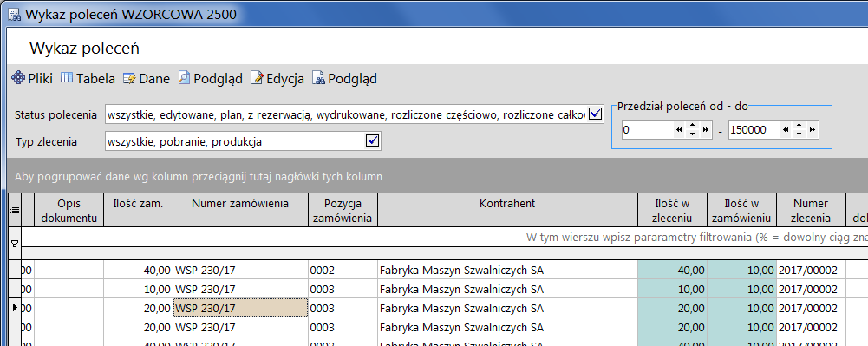Screen dimensions: 868x346
Task: Toggle the Typ zlecenia checkbox dropdown
Action: pos(373,141)
